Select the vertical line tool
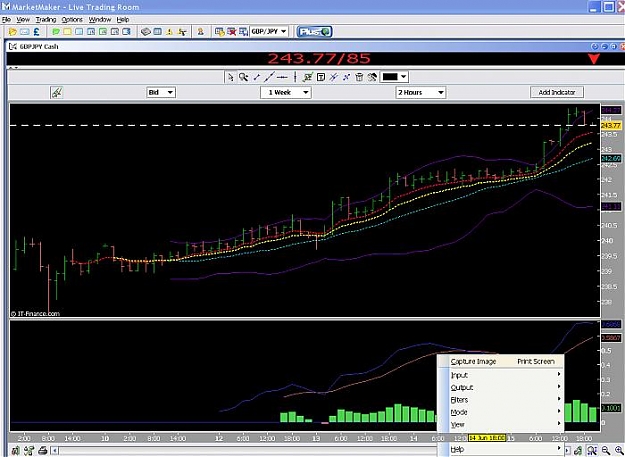Screen dimensions: 625x457 pos(295,77)
